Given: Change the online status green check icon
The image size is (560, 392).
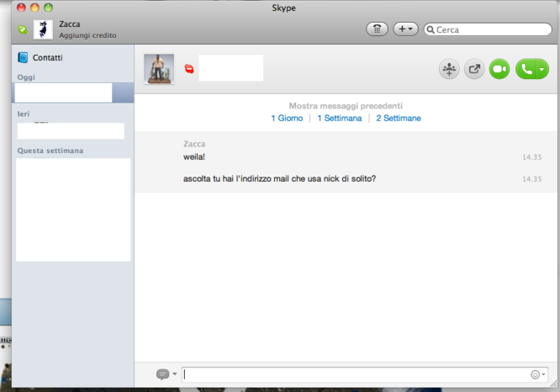Looking at the screenshot, I should click(23, 29).
